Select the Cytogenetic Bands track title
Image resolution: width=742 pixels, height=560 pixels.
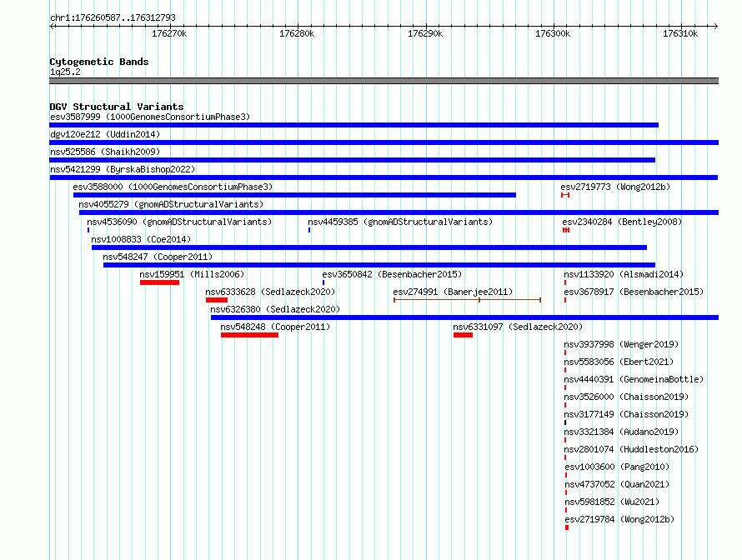[99, 62]
